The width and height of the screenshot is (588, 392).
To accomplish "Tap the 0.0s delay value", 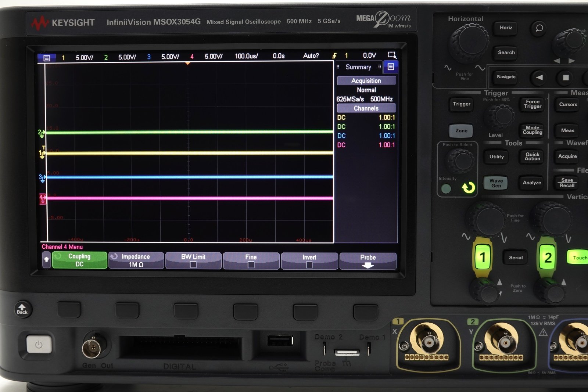I will (x=279, y=56).
